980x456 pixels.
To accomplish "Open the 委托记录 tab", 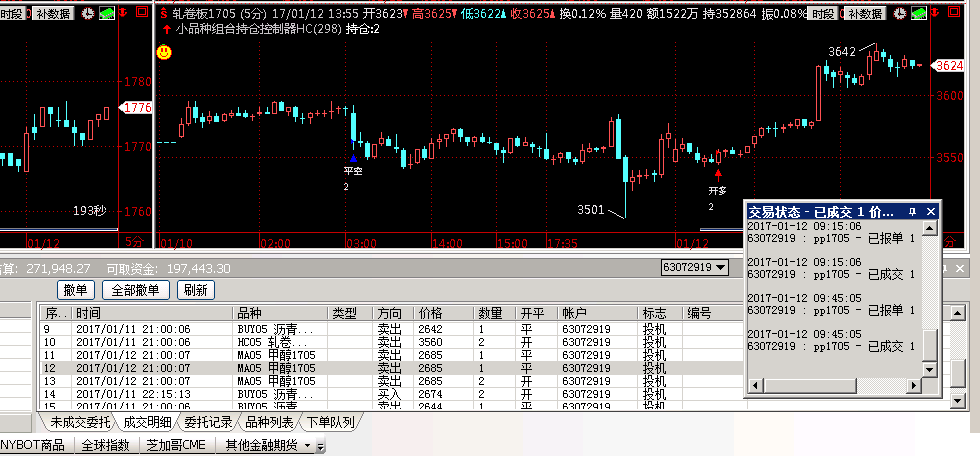I will (x=209, y=423).
